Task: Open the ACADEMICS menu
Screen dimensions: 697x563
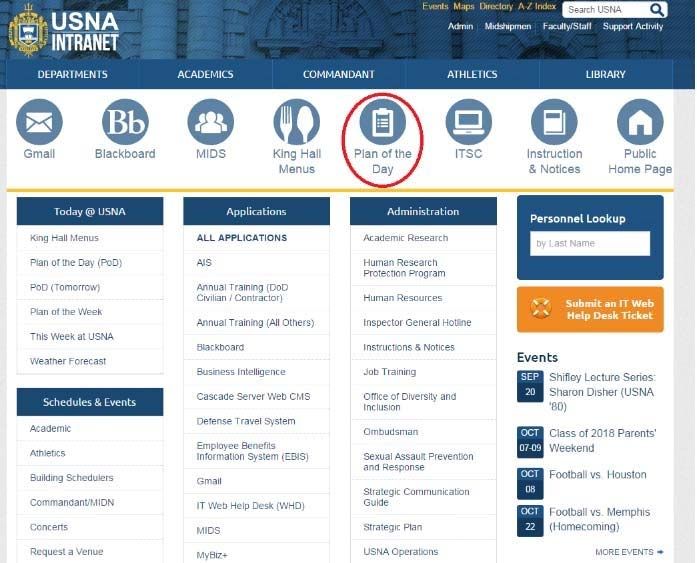Action: (x=205, y=74)
